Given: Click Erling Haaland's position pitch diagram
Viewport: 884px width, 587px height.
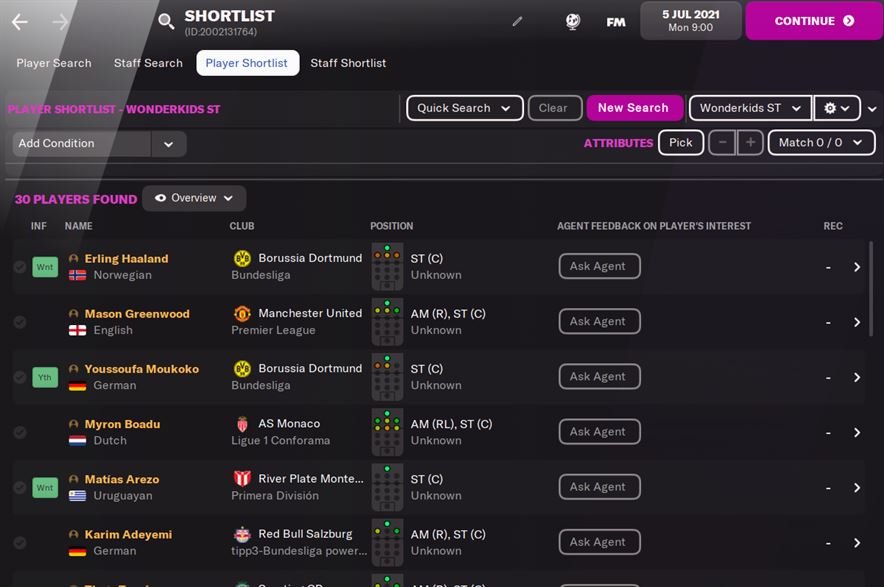Looking at the screenshot, I should [387, 267].
